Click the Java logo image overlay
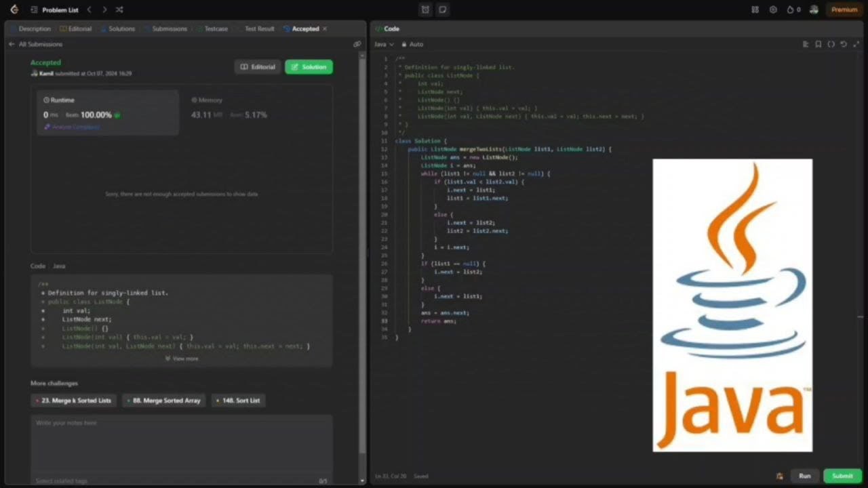Screen dimensions: 868x488 [x=732, y=305]
